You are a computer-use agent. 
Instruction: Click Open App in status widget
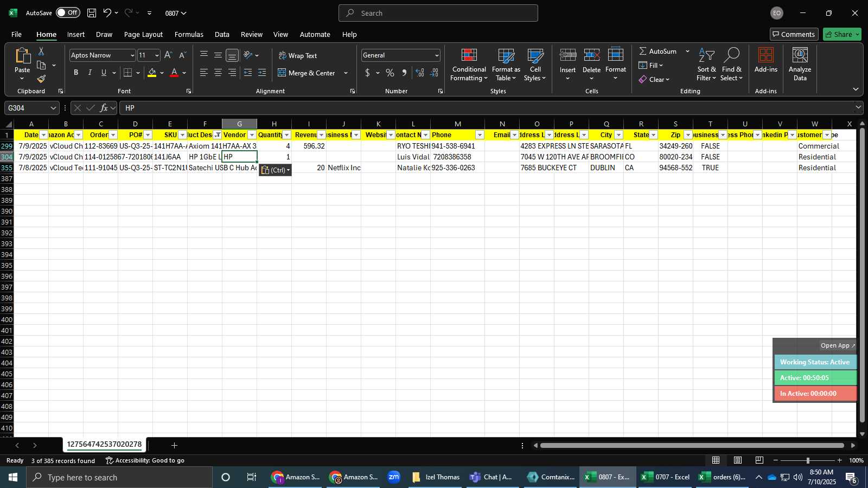click(838, 345)
